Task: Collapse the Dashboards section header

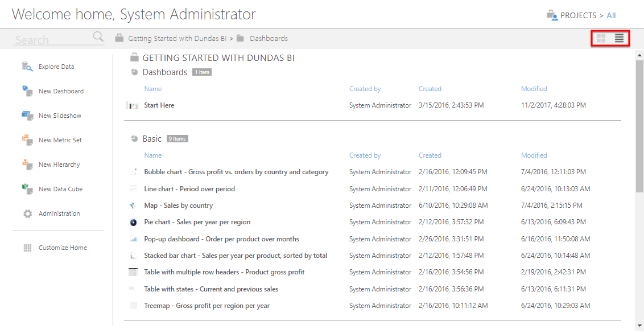Action: pyautogui.click(x=164, y=72)
